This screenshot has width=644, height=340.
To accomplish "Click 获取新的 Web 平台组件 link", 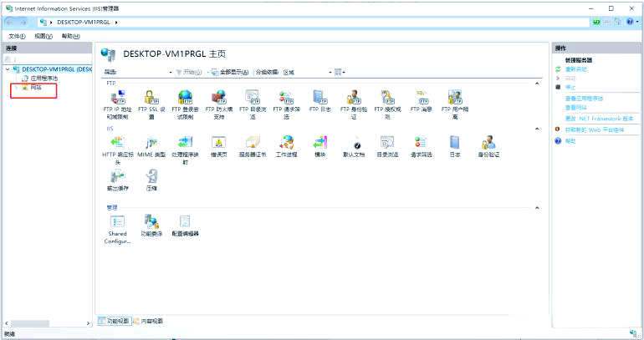I will point(595,129).
